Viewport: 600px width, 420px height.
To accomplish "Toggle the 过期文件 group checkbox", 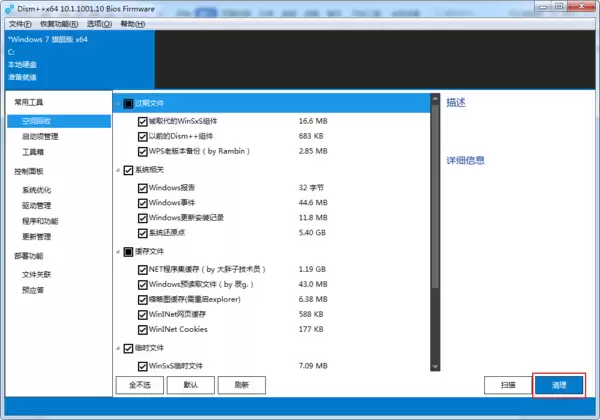I will [128, 104].
